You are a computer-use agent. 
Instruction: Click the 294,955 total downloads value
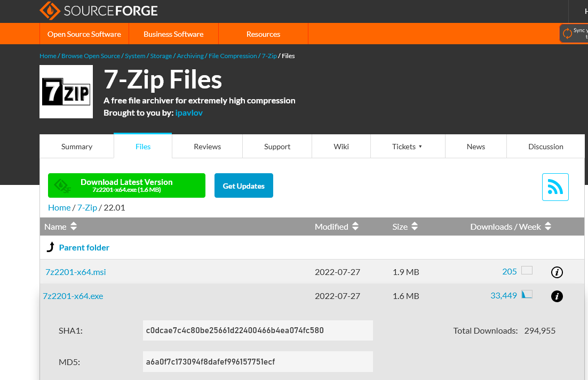539,330
